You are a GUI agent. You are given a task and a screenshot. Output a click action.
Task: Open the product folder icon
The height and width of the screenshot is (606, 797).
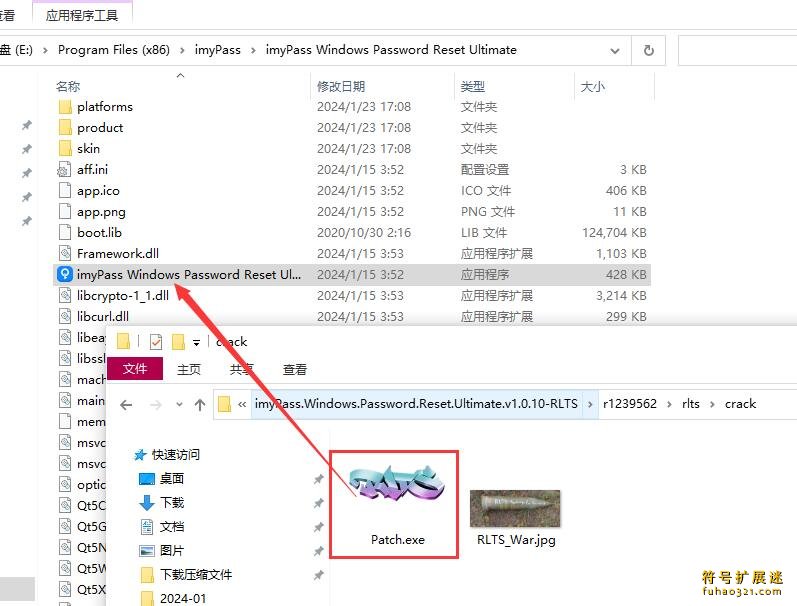click(x=65, y=128)
